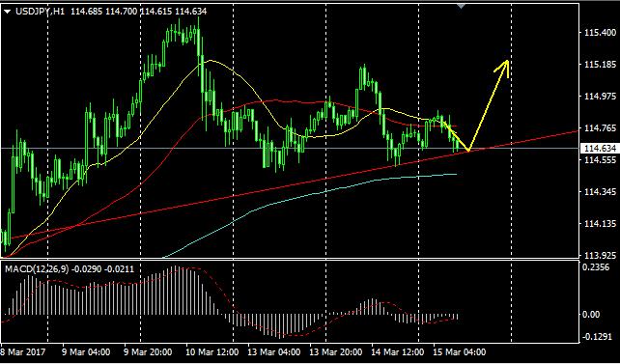Viewport: 620px width, 364px height.
Task: Click the 13 Mar 04:00 time label
Action: (274, 351)
